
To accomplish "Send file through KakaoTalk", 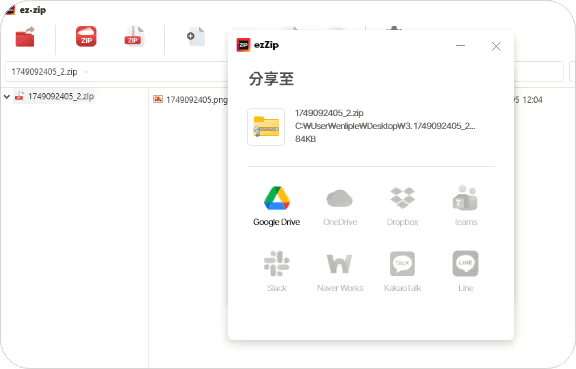I will pyautogui.click(x=403, y=271).
